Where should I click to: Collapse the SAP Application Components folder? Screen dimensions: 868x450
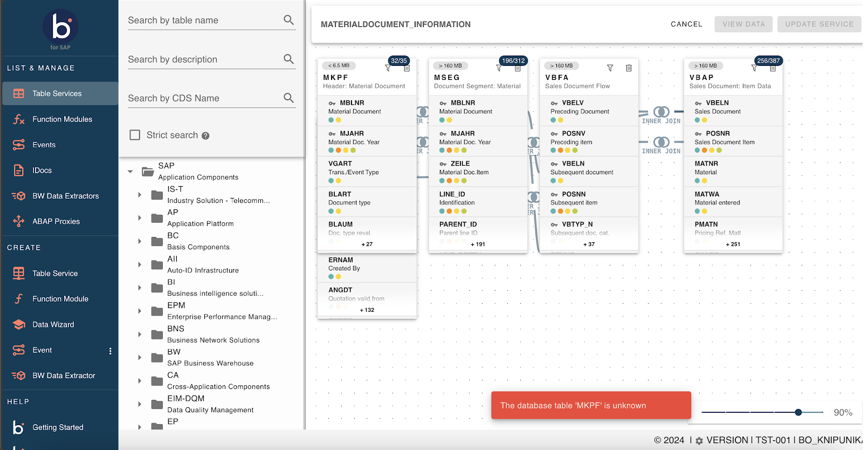click(130, 172)
